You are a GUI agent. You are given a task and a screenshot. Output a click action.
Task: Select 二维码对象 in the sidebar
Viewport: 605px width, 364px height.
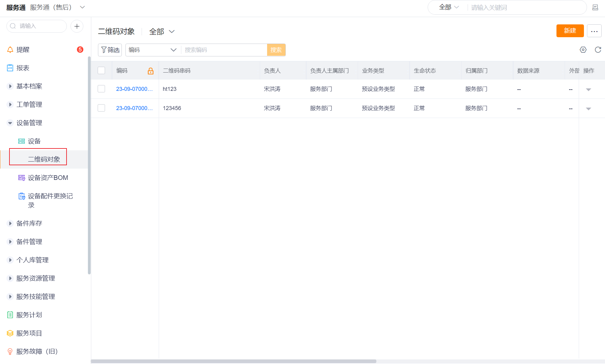tap(44, 159)
